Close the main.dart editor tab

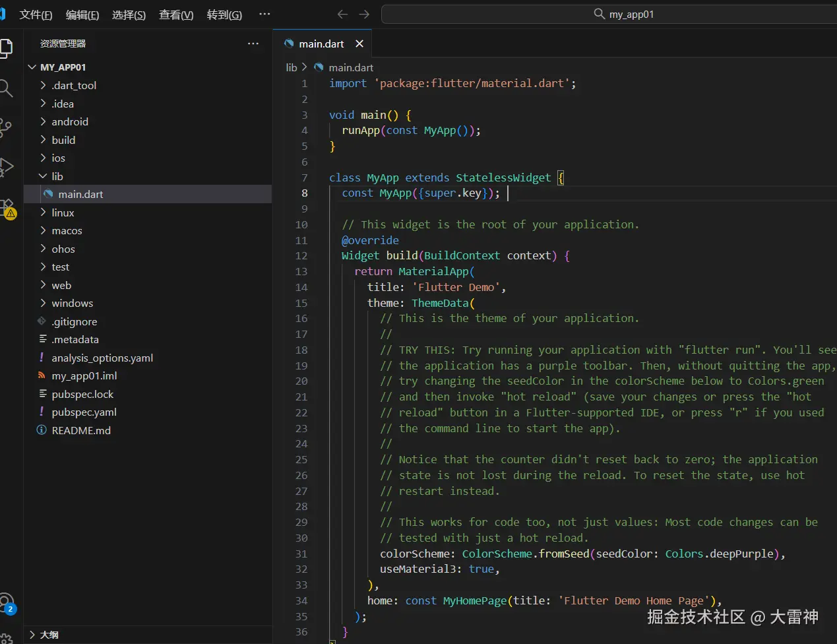pyautogui.click(x=359, y=44)
